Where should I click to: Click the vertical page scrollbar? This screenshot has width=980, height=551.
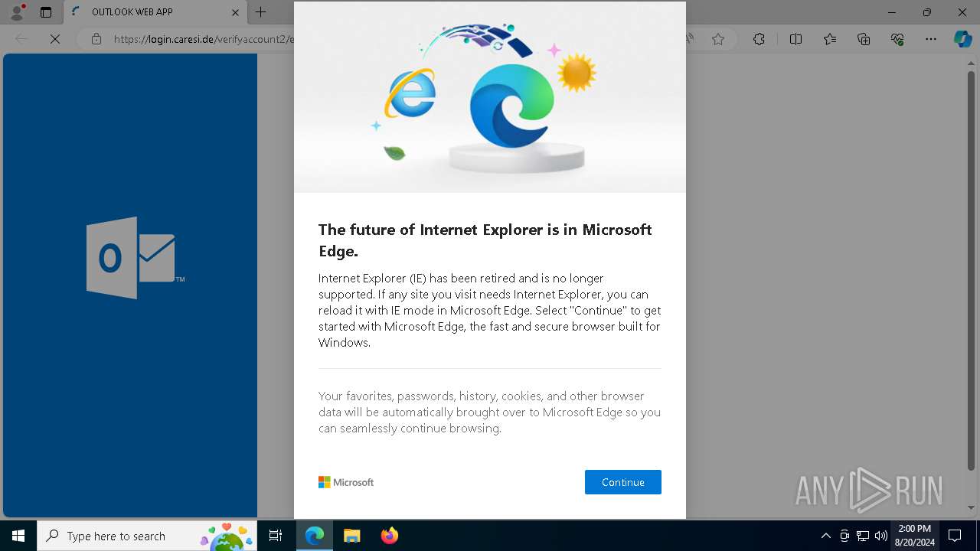972,266
